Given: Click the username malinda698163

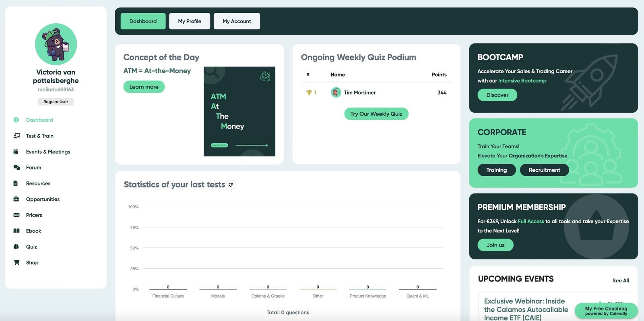Looking at the screenshot, I should click(x=56, y=90).
